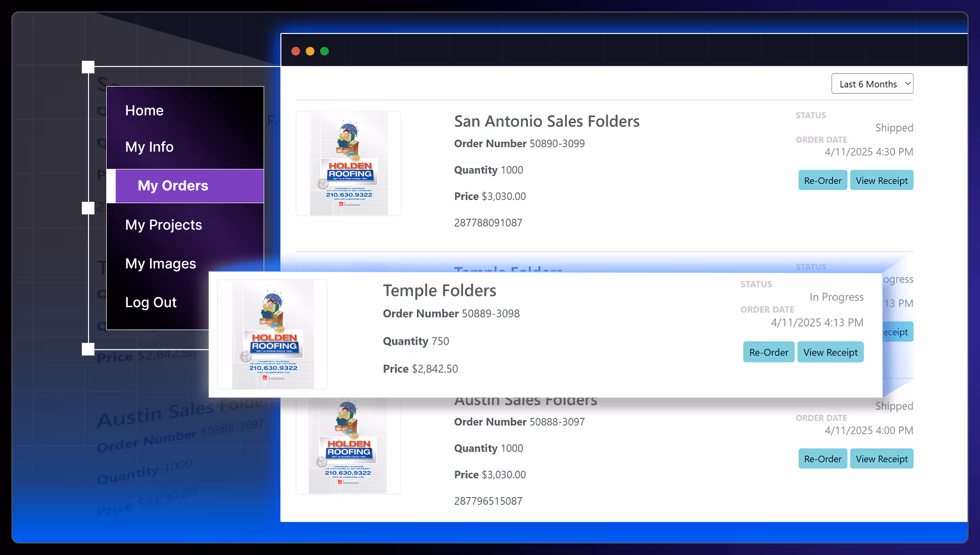This screenshot has height=555, width=980.
Task: Open San Antonio Sales Folders product thumbnail
Action: coord(348,163)
